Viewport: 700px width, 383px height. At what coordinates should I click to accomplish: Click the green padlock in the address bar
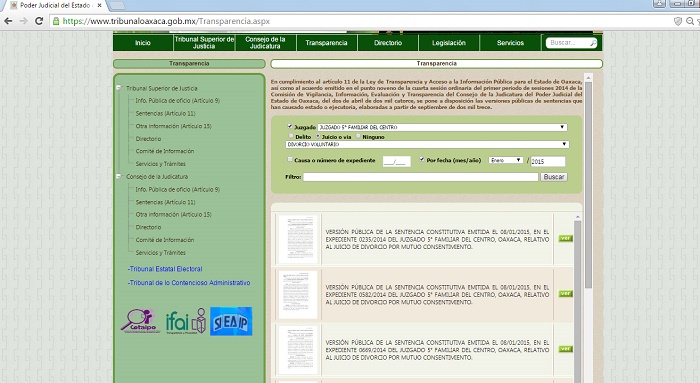(56, 21)
